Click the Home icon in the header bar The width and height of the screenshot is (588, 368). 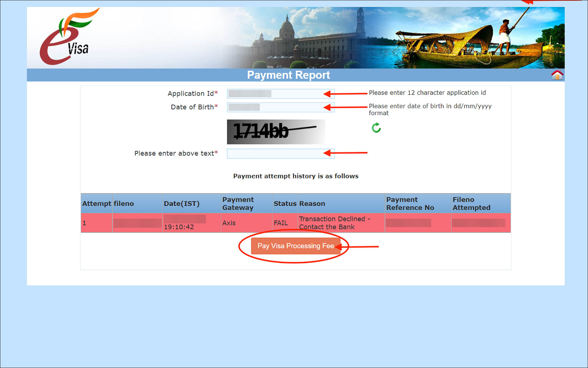(x=557, y=75)
